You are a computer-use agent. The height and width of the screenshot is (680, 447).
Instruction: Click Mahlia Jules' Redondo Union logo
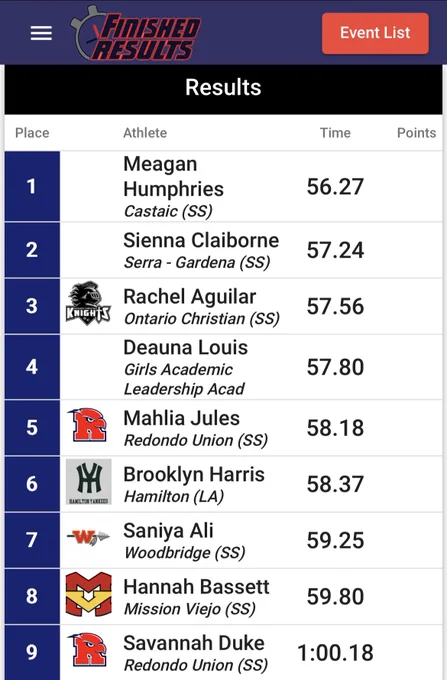[x=88, y=425]
